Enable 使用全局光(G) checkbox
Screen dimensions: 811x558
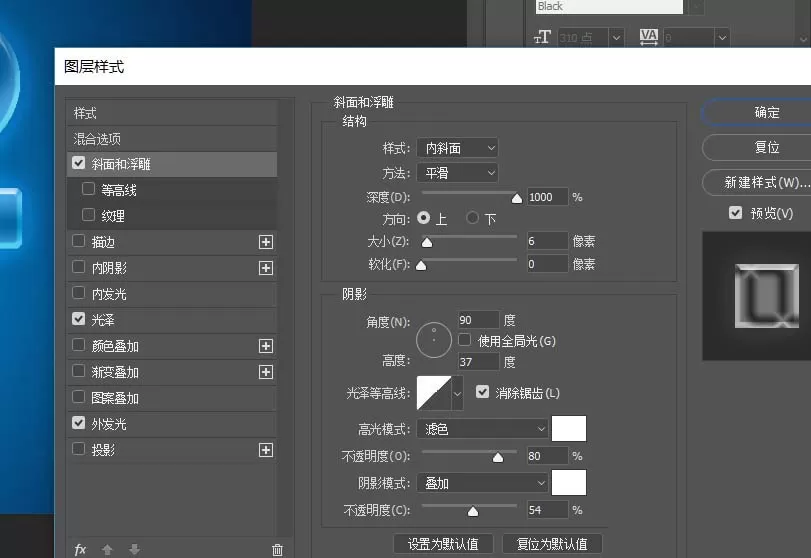(464, 340)
